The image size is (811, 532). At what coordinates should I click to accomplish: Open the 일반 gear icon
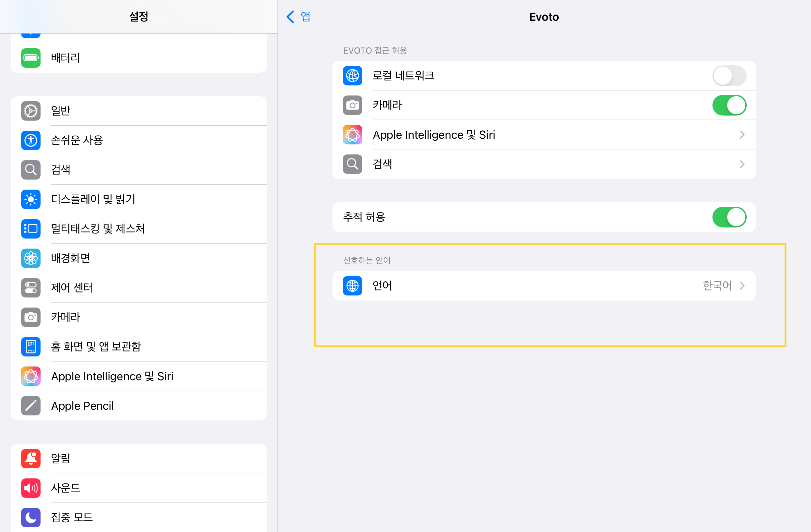(x=31, y=111)
